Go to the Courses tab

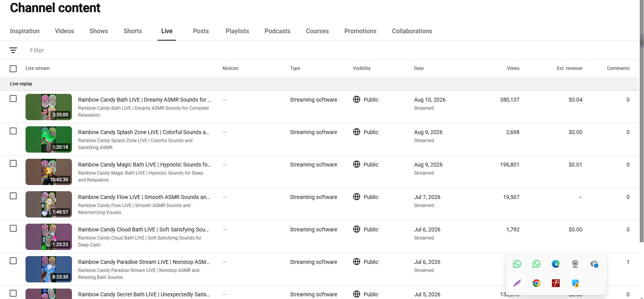point(317,31)
